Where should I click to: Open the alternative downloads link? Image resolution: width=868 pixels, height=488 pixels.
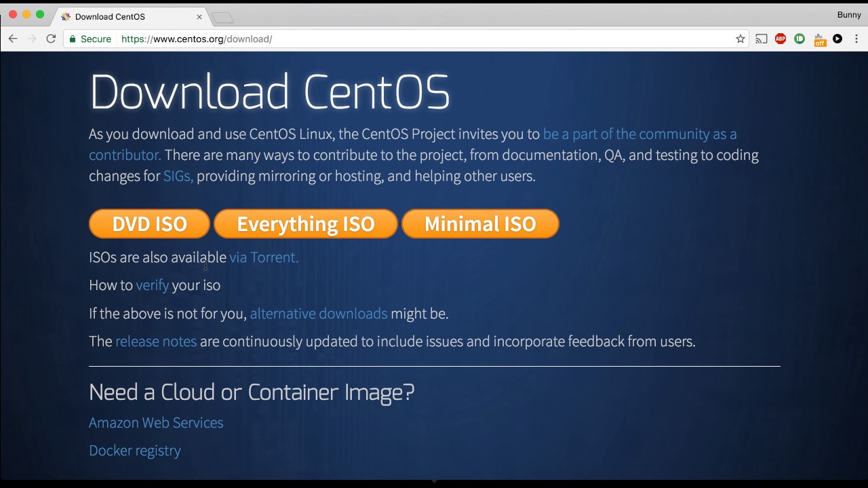click(x=319, y=313)
